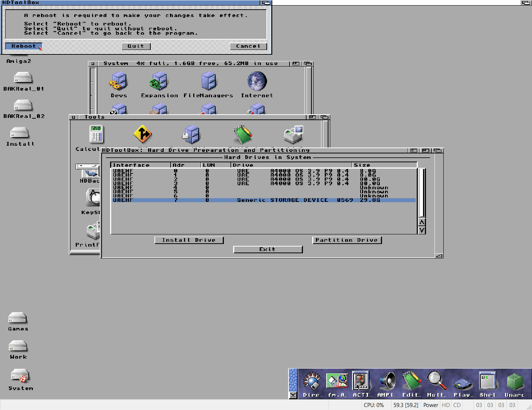Viewport: 532px width, 410px height.
Task: Select the UAEHF drive at address 2
Action: tap(264, 179)
